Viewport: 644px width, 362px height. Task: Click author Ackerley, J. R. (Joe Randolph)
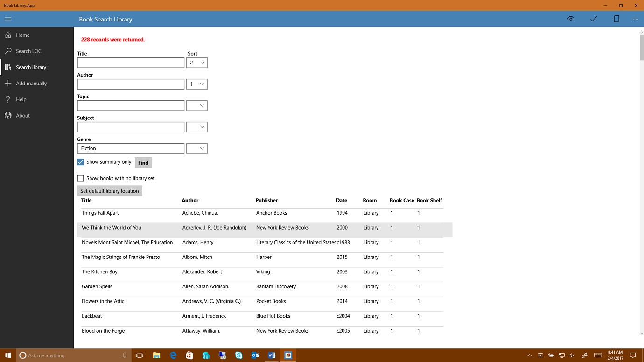pos(214,228)
